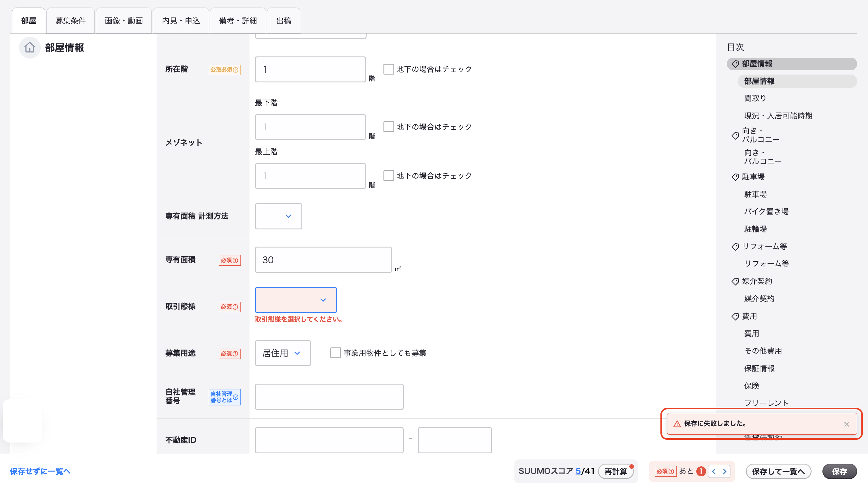868x489 pixels.
Task: Jump to フリーレント in 目次
Action: pos(766,403)
